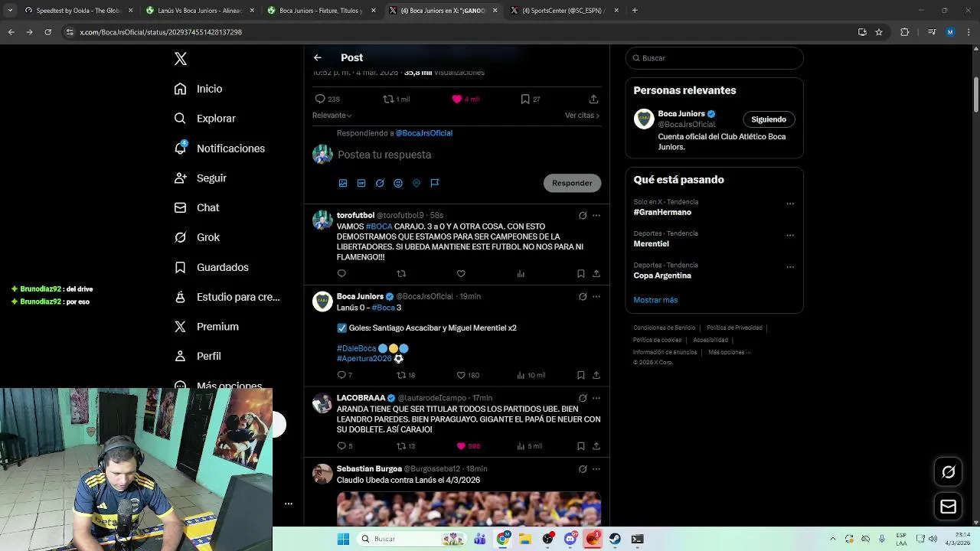Open Grok in sidebar
The image size is (980, 551).
click(x=197, y=237)
